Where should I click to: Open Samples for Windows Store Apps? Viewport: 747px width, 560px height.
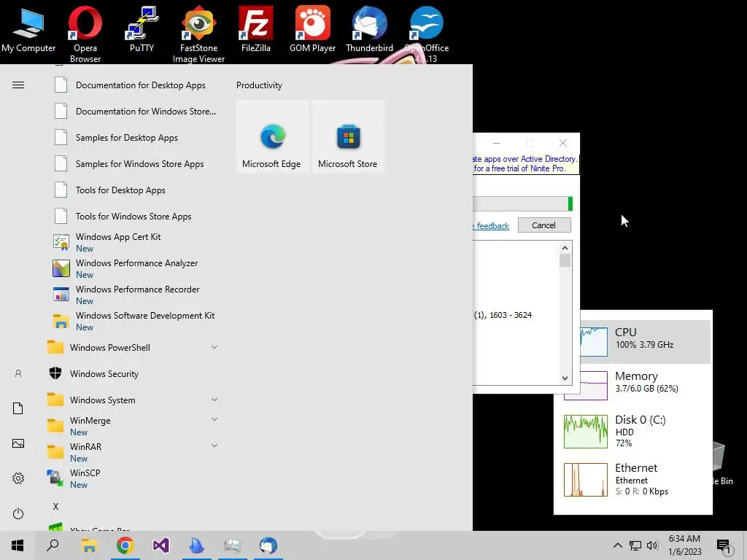coord(133,164)
